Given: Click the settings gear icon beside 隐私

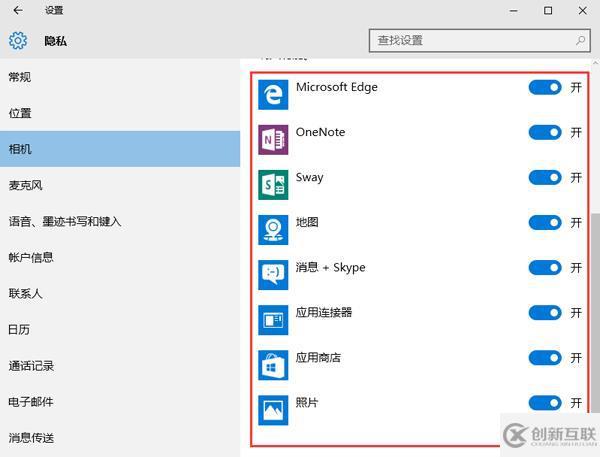Looking at the screenshot, I should [18, 40].
